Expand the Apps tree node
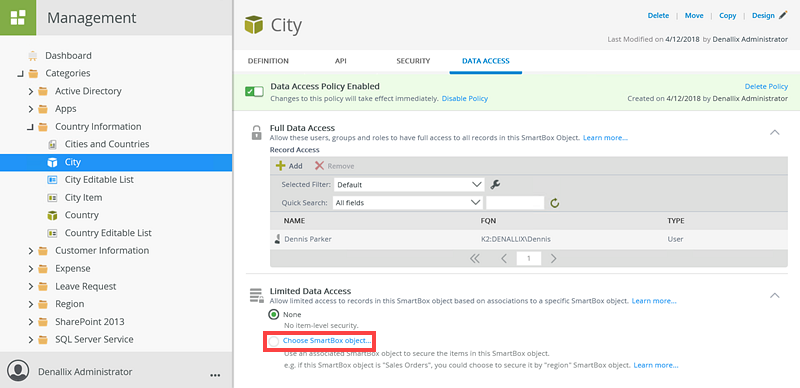The width and height of the screenshot is (800, 388). [x=31, y=109]
